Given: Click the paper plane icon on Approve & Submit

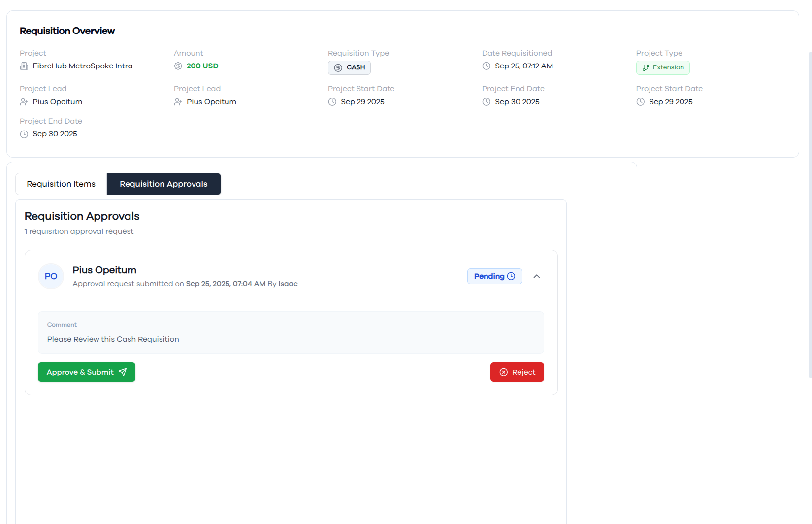Looking at the screenshot, I should (x=123, y=372).
